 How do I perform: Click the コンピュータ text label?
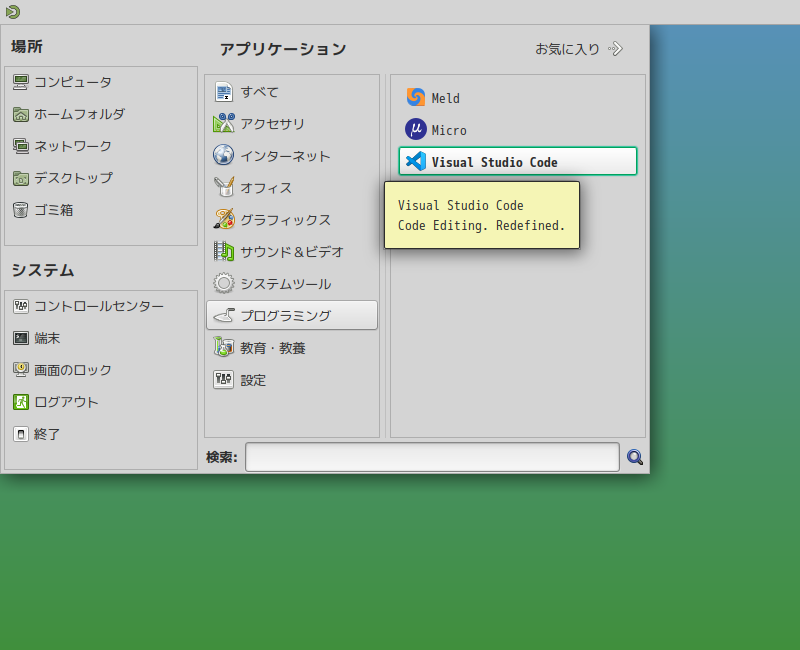click(73, 82)
